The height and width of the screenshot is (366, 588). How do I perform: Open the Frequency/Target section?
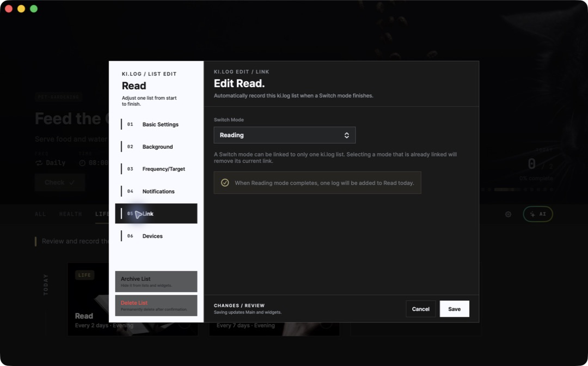coord(156,169)
